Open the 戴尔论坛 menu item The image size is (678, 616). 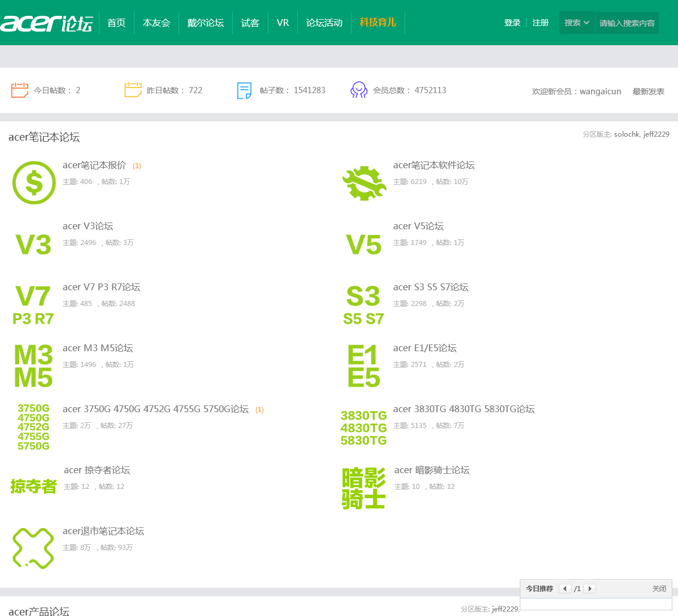coord(206,23)
